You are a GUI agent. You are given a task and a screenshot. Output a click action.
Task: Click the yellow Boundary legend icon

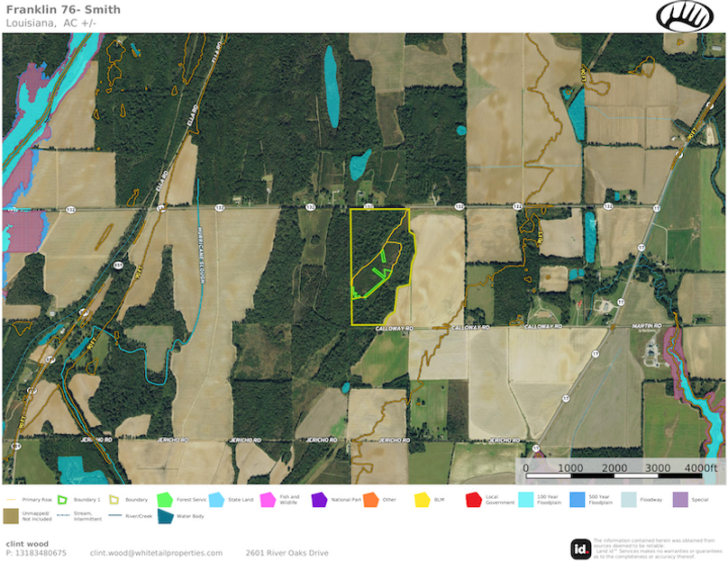tap(114, 497)
